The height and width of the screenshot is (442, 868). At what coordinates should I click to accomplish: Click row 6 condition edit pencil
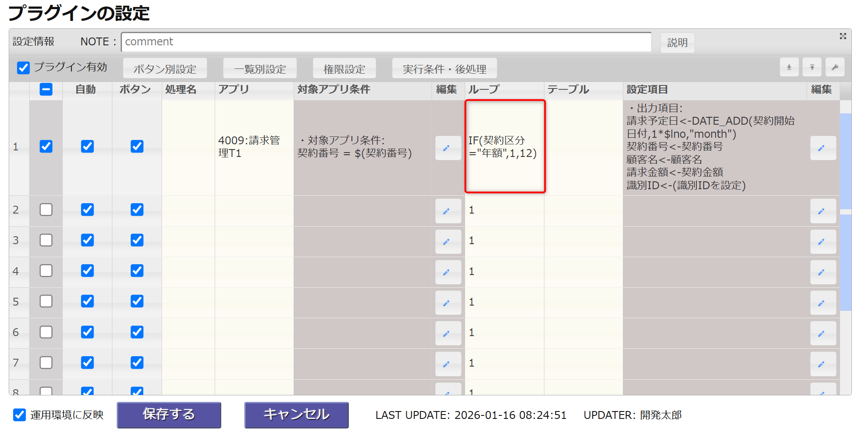click(448, 333)
